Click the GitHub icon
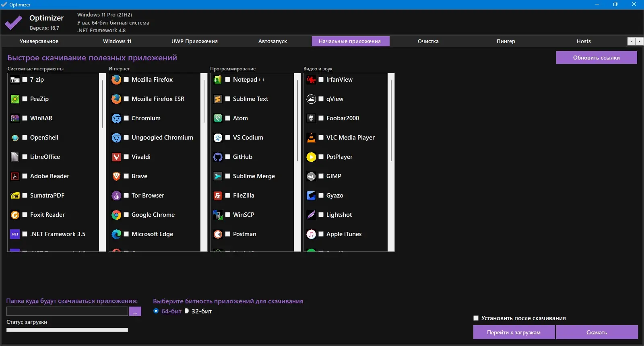Viewport: 644px width, 346px height. [218, 157]
